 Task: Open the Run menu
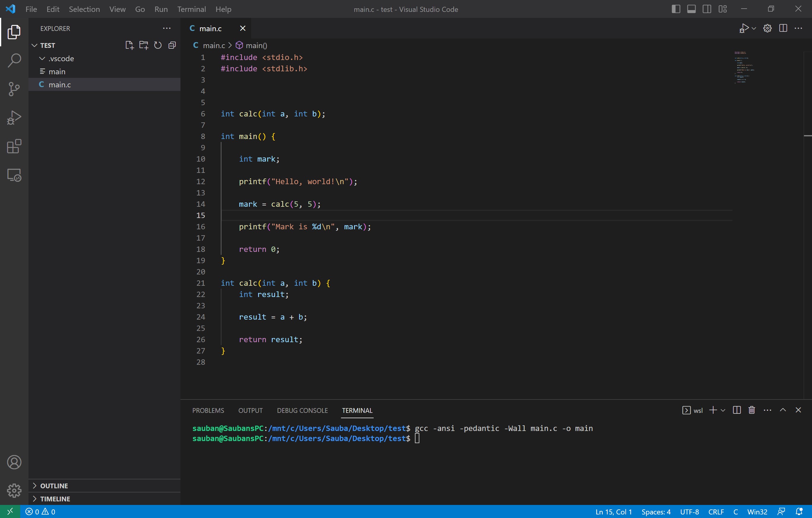(161, 9)
